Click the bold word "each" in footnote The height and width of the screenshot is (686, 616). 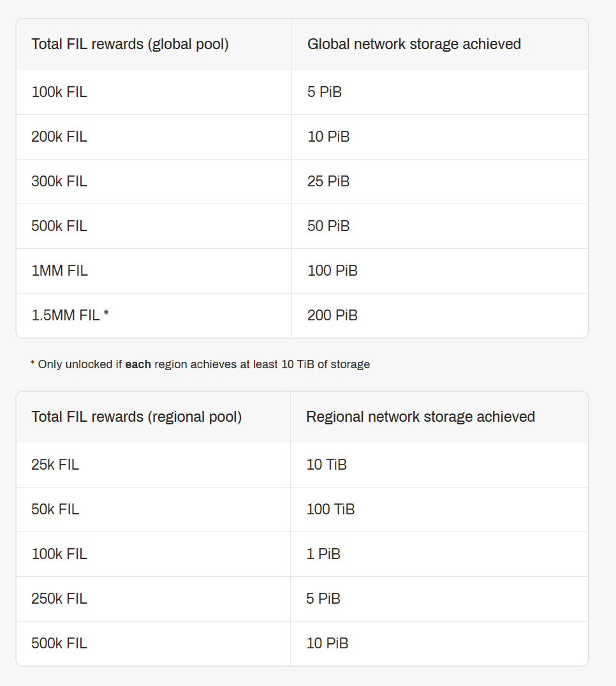click(138, 364)
